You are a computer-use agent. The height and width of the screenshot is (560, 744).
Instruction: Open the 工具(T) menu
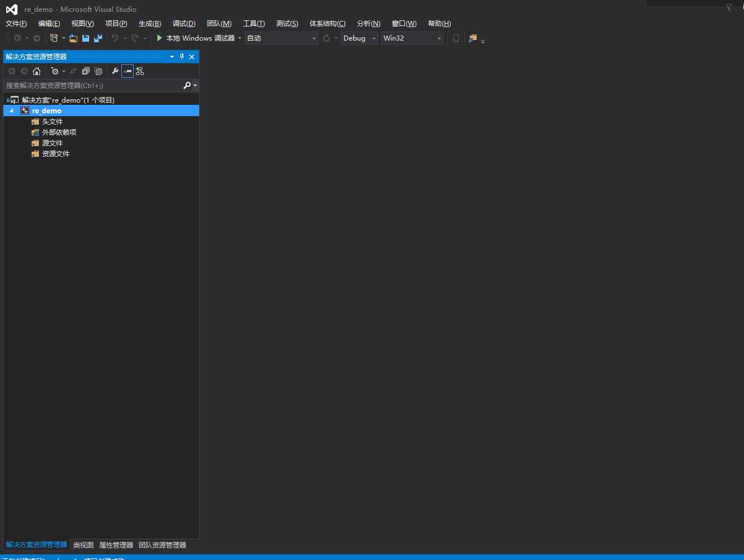pos(254,23)
